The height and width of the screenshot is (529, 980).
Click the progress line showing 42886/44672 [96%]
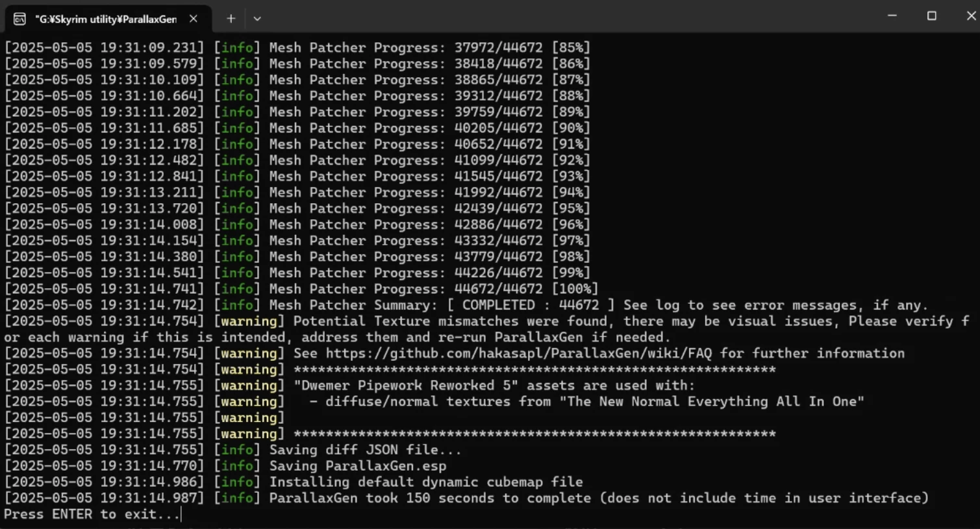tap(297, 225)
